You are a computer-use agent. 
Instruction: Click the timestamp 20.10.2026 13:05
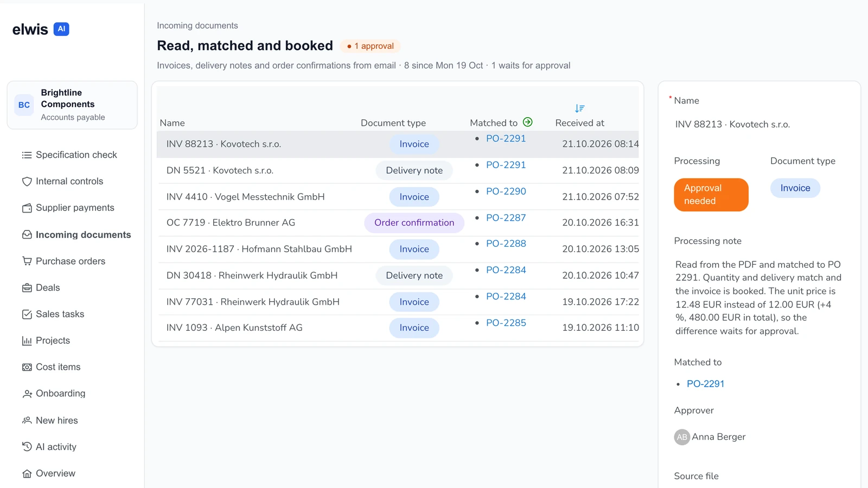601,249
